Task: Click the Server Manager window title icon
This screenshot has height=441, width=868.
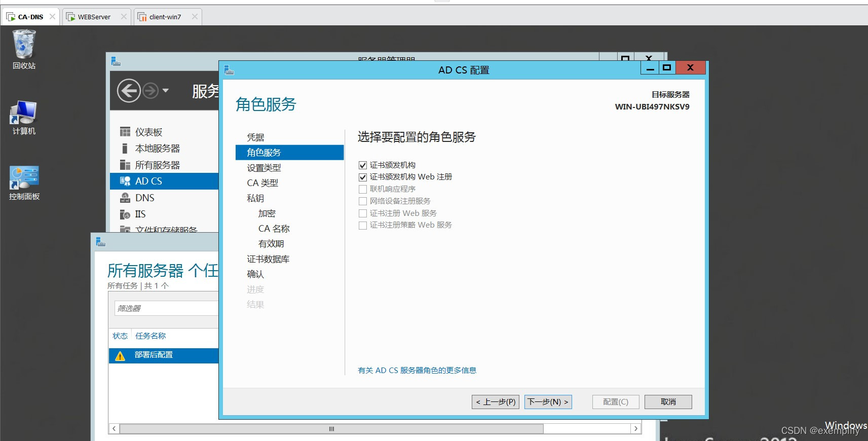Action: [x=116, y=61]
